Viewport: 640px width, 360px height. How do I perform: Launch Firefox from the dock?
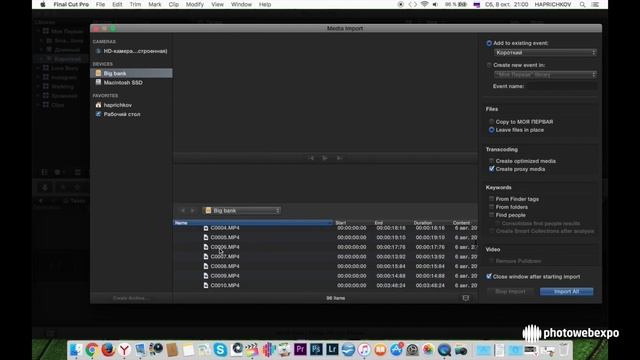pos(108,350)
